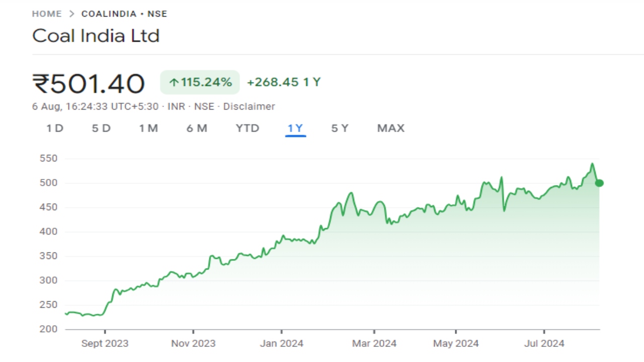The width and height of the screenshot is (644, 362).
Task: Click the 300 y-axis label
Action: coord(49,281)
